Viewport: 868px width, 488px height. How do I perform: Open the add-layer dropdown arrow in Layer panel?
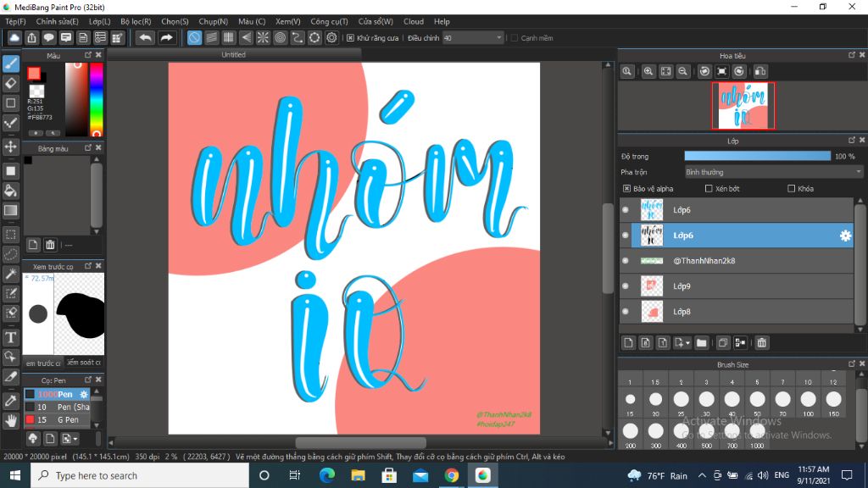pos(687,343)
